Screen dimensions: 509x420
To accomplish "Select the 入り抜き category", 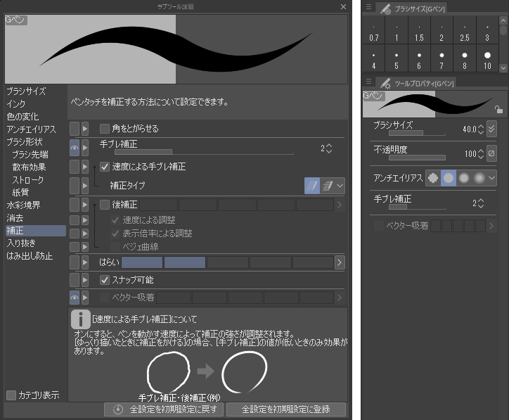I will (21, 243).
